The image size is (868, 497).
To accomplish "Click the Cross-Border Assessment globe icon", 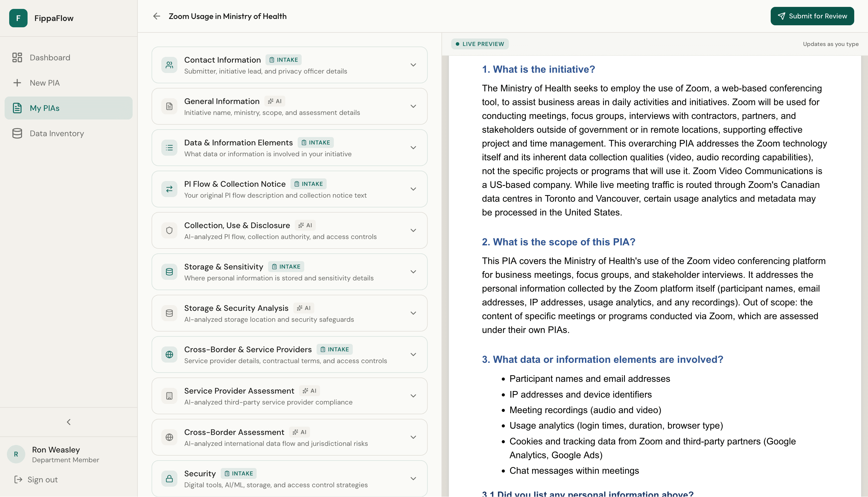I will click(x=169, y=437).
